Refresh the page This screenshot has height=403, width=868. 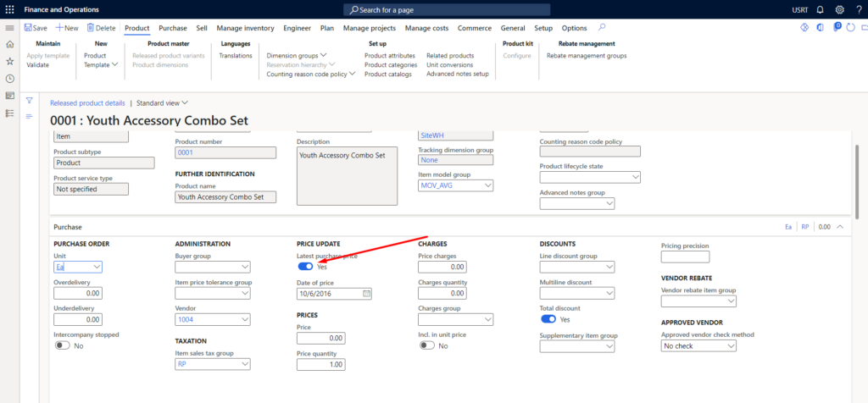[x=851, y=28]
